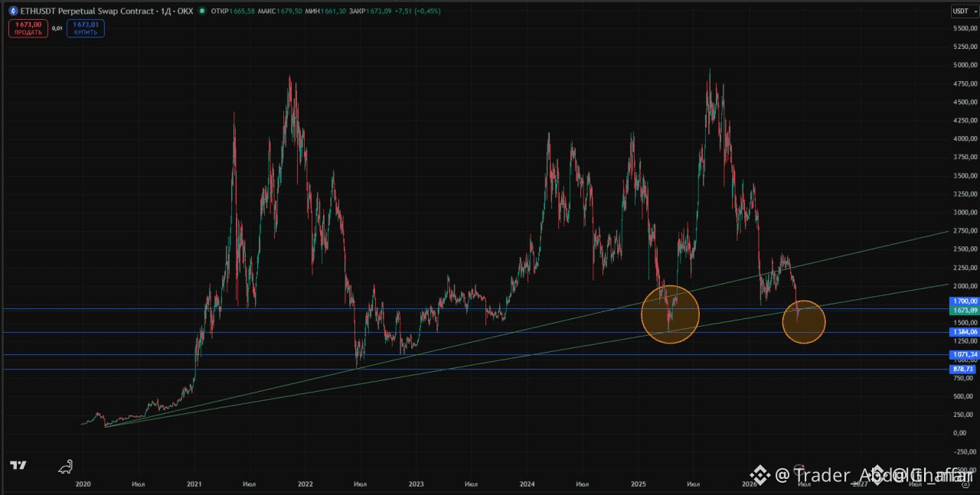Viewport: 980px width, 495px height.
Task: Click the green market status dot
Action: (201, 11)
